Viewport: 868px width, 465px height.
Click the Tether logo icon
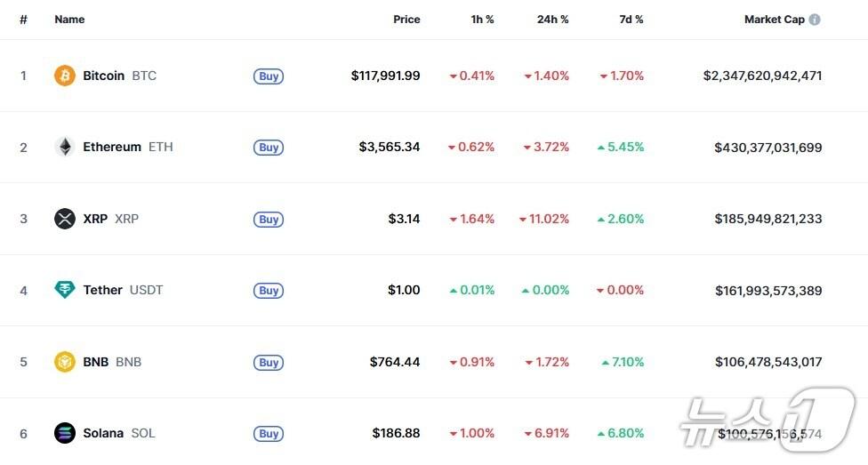pyautogui.click(x=65, y=290)
